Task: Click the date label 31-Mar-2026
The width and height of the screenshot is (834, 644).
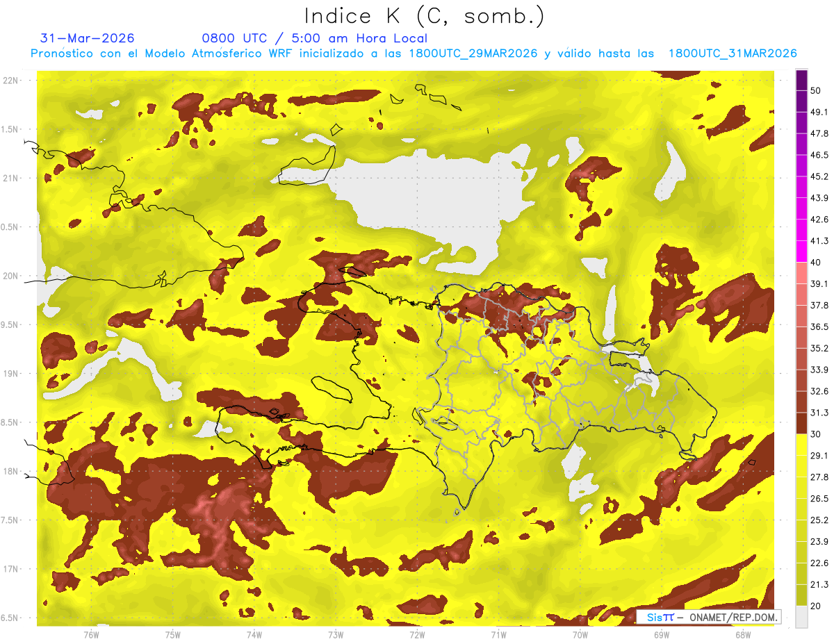Action: 88,38
